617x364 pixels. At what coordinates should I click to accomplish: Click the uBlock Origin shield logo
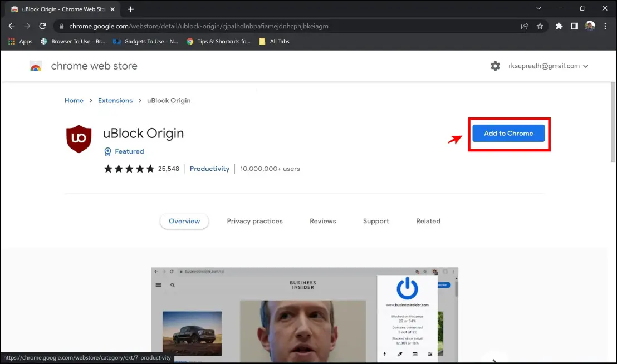click(x=79, y=139)
